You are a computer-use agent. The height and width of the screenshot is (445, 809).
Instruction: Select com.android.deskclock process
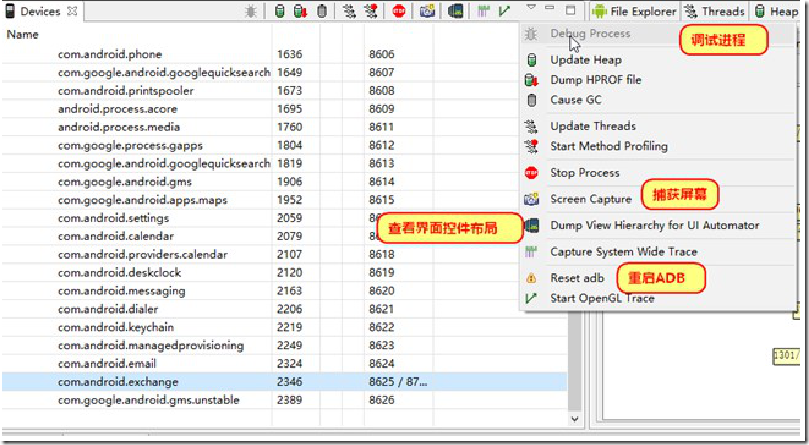click(x=285, y=273)
